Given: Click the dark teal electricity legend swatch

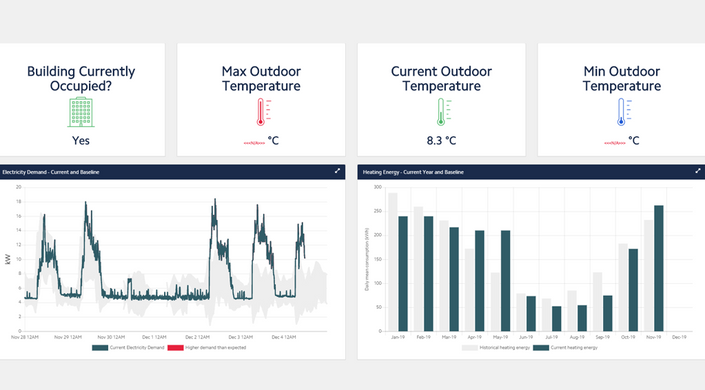Looking at the screenshot, I should pyautogui.click(x=100, y=348).
